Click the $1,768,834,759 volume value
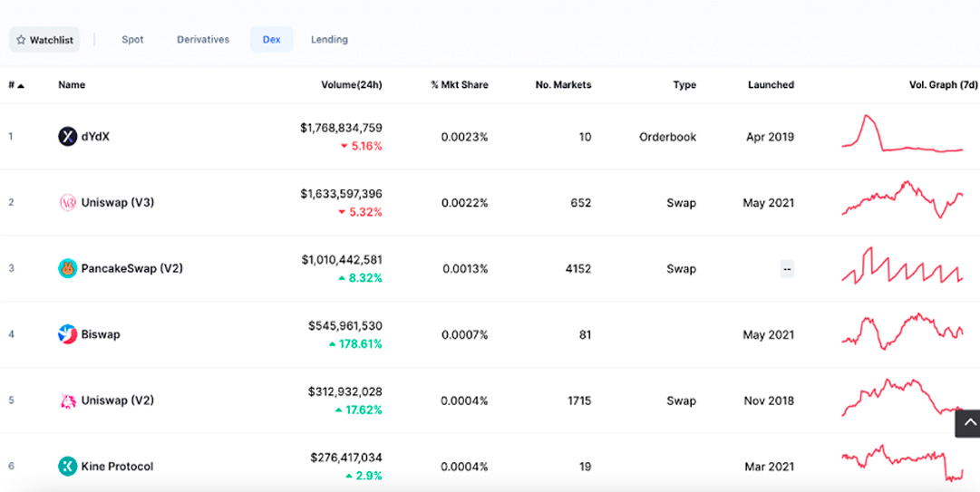The height and width of the screenshot is (492, 980). click(341, 128)
